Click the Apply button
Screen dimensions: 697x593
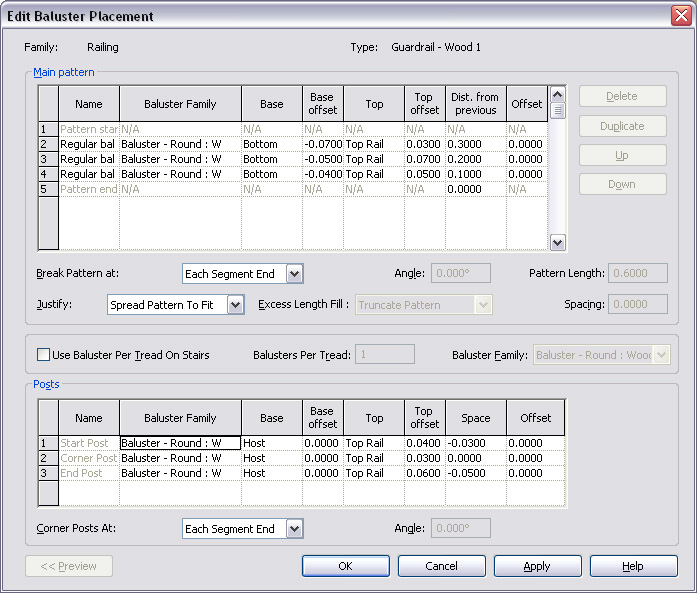click(537, 566)
